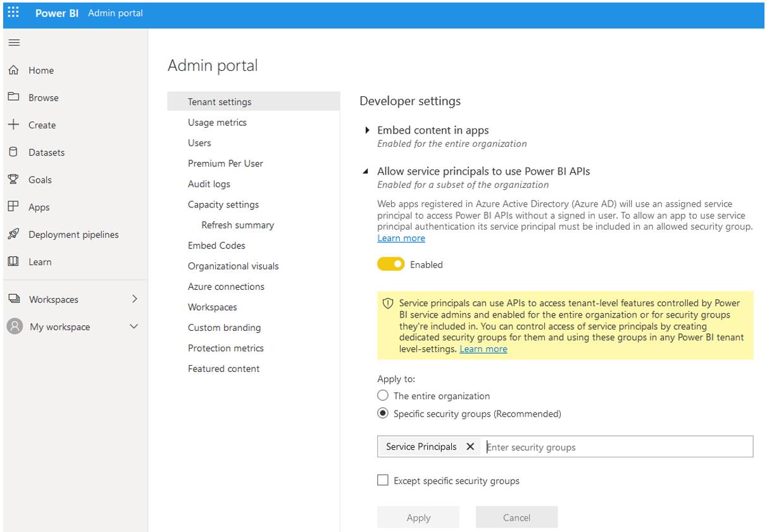Collapse navigation with the hamburger icon
This screenshot has height=532, width=767.
pos(13,42)
